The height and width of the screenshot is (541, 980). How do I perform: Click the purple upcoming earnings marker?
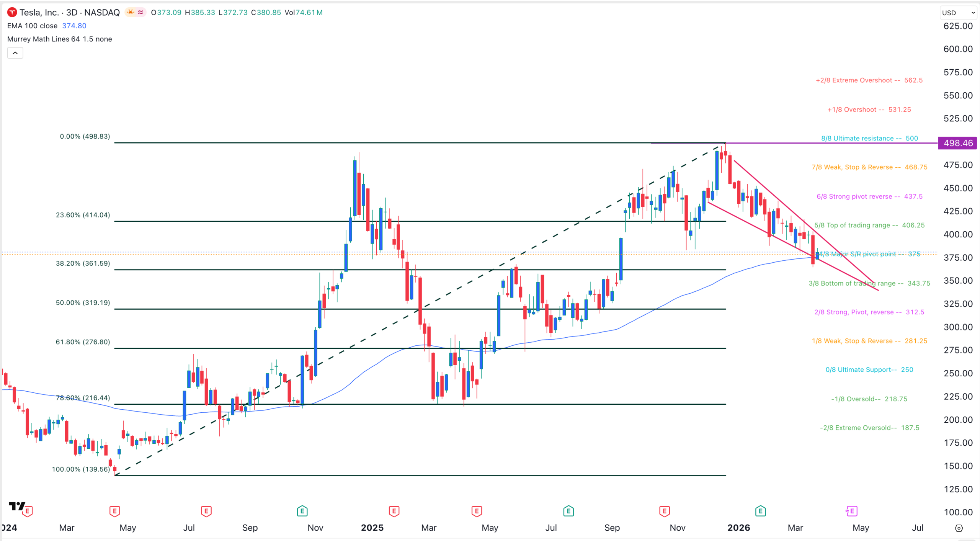(851, 511)
